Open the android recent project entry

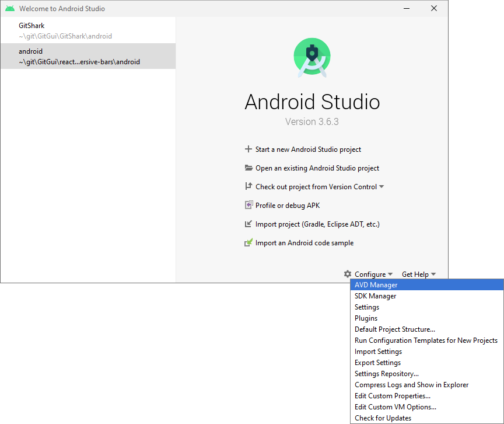pos(88,56)
